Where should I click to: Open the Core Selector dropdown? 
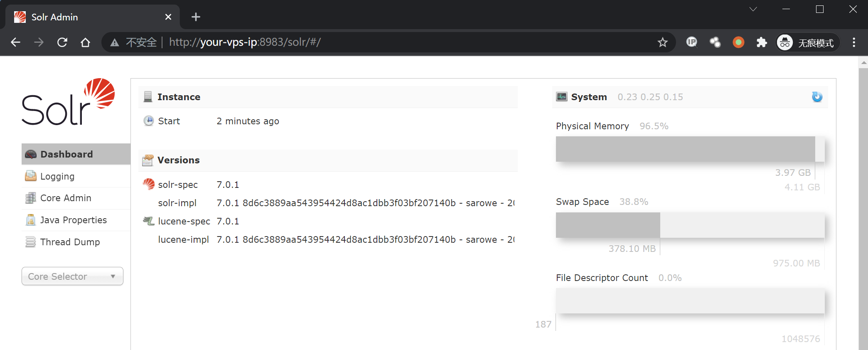pos(72,276)
